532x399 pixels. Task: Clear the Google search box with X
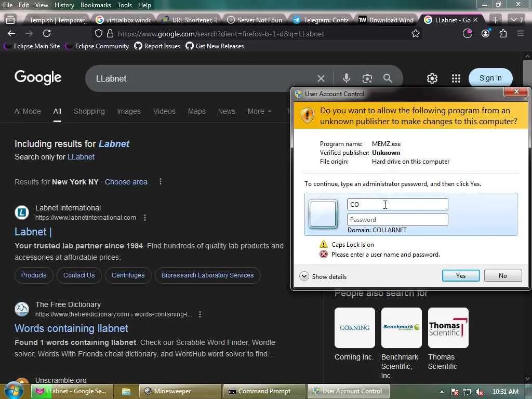click(x=321, y=78)
